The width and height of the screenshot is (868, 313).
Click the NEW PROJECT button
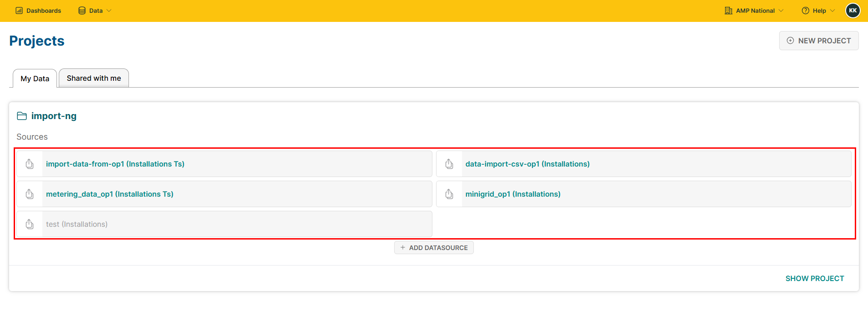coord(819,41)
